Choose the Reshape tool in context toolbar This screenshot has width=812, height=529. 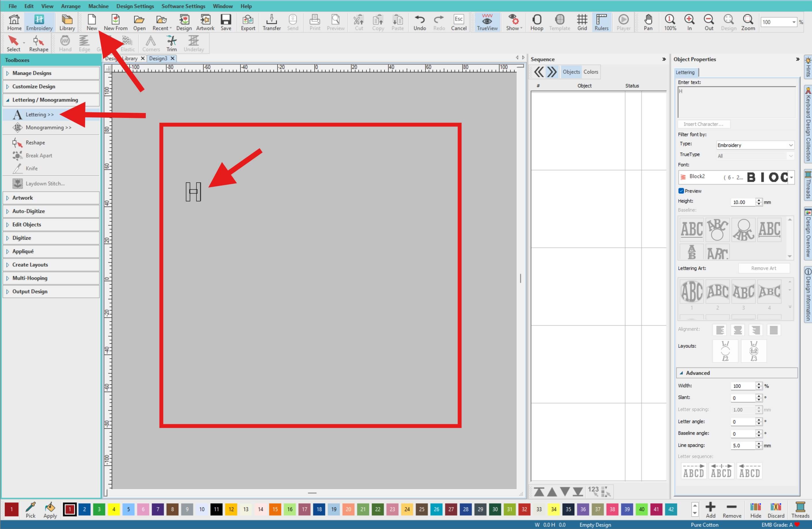39,43
